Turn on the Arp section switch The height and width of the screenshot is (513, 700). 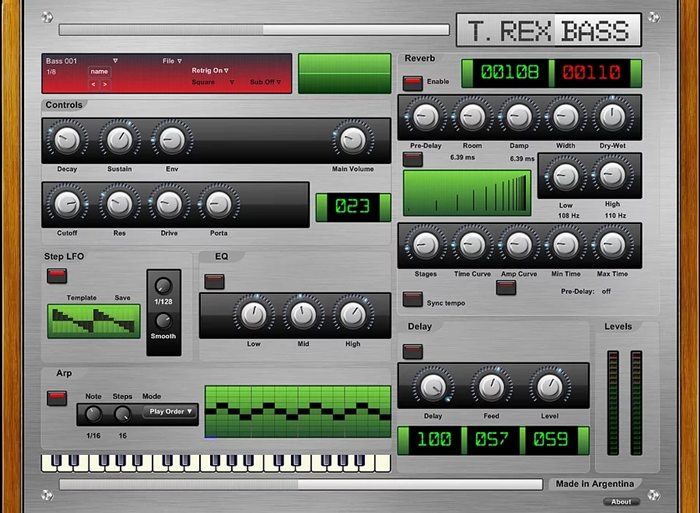[57, 397]
